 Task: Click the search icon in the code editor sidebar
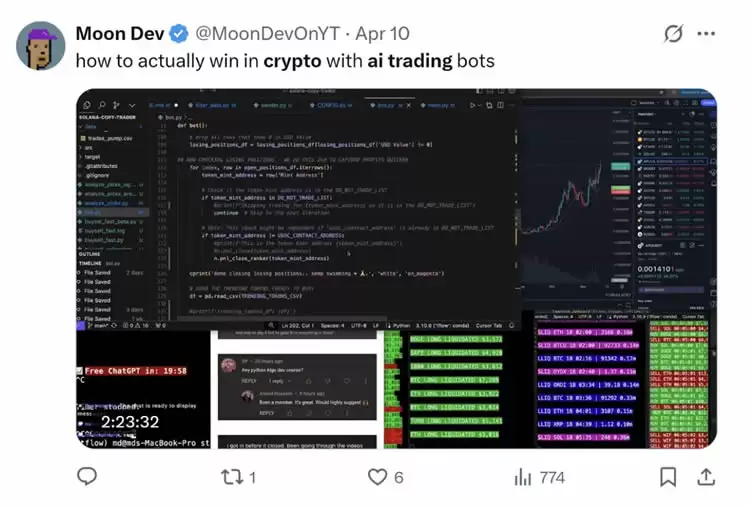coord(102,105)
